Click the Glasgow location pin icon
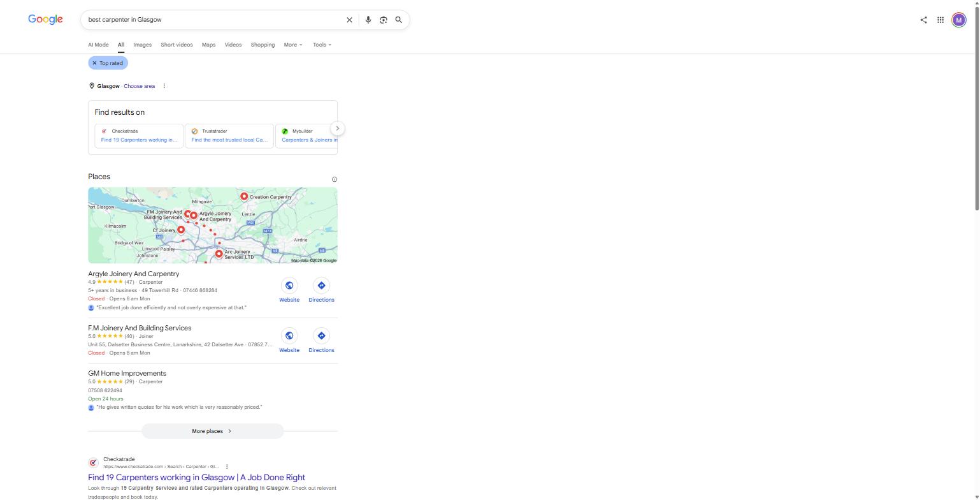 coord(91,86)
